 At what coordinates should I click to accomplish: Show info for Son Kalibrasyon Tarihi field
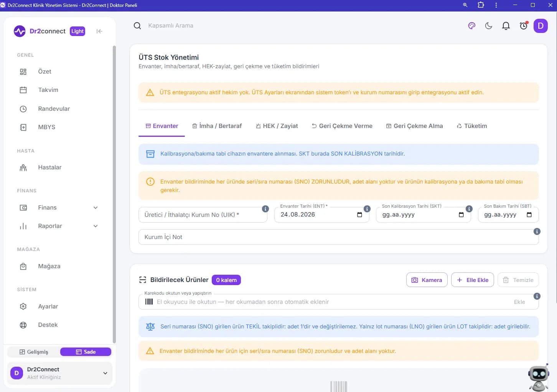coord(469,209)
